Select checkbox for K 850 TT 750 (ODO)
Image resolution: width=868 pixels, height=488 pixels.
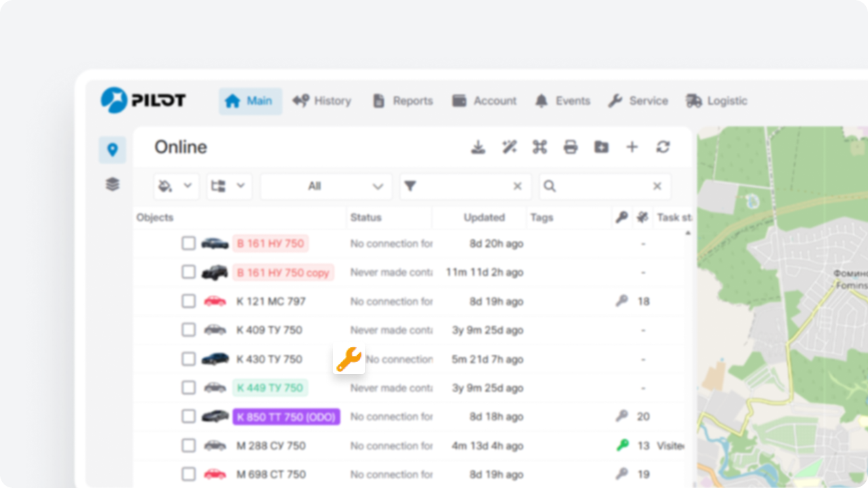pyautogui.click(x=189, y=416)
